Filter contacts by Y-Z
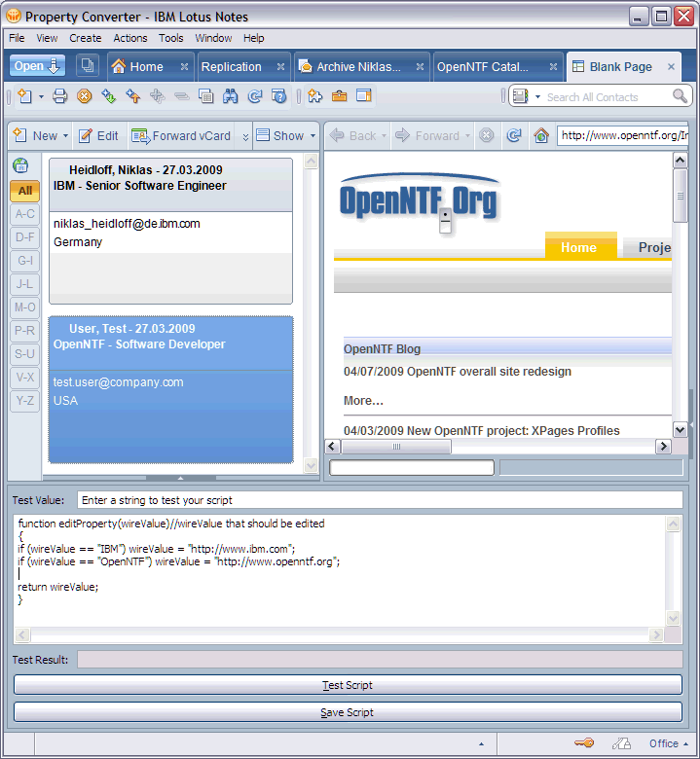 coord(25,400)
